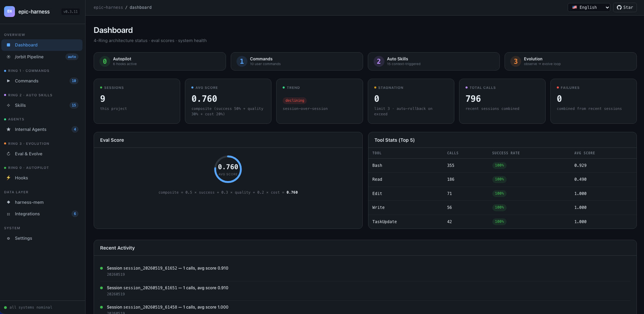
Task: Click the Skills diamond icon
Action: tap(8, 105)
